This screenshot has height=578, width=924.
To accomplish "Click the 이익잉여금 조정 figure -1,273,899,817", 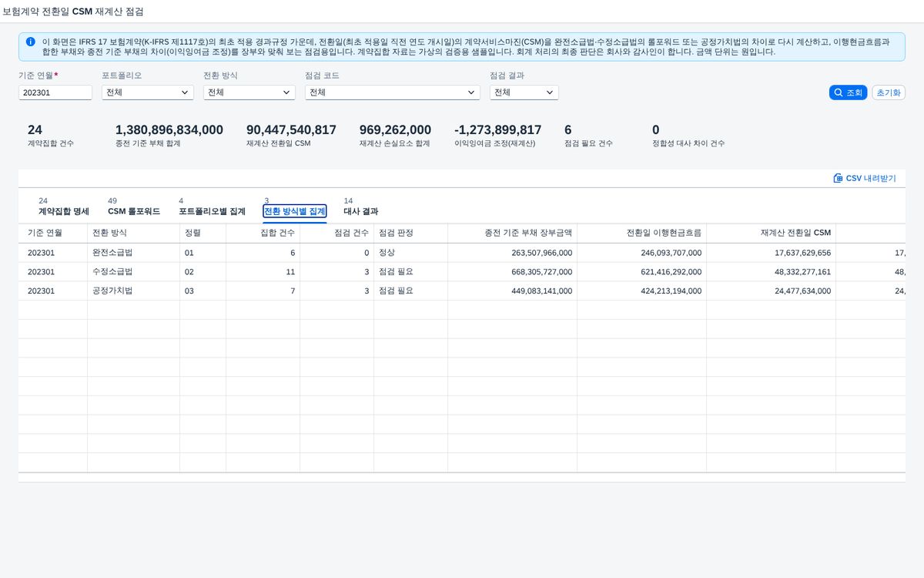I will point(497,129).
